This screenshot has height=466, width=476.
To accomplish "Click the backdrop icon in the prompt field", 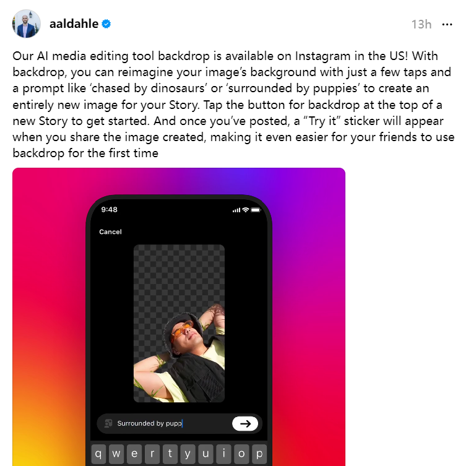I will tap(108, 423).
